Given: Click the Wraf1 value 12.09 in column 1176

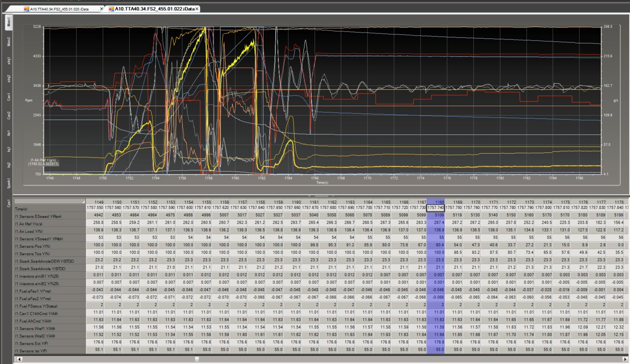Looking at the screenshot, I should pos(579,327).
